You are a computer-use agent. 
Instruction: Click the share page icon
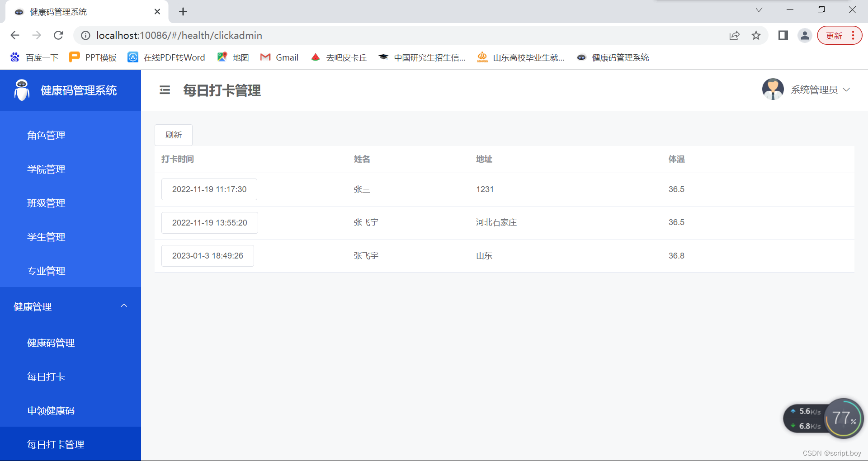(734, 35)
